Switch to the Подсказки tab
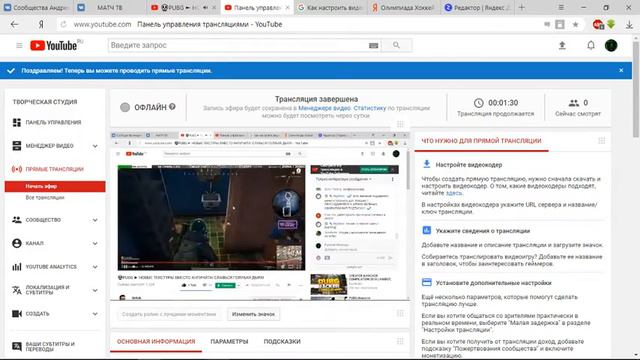 coord(282,342)
